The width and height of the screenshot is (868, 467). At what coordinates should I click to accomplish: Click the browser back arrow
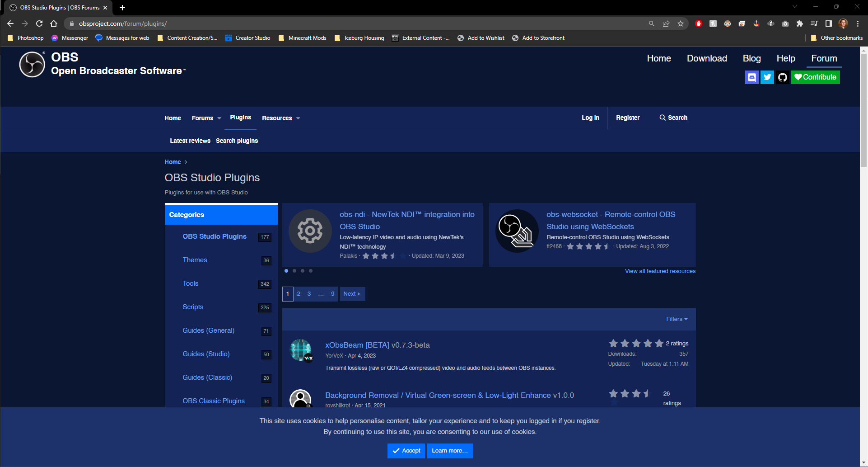(x=10, y=24)
